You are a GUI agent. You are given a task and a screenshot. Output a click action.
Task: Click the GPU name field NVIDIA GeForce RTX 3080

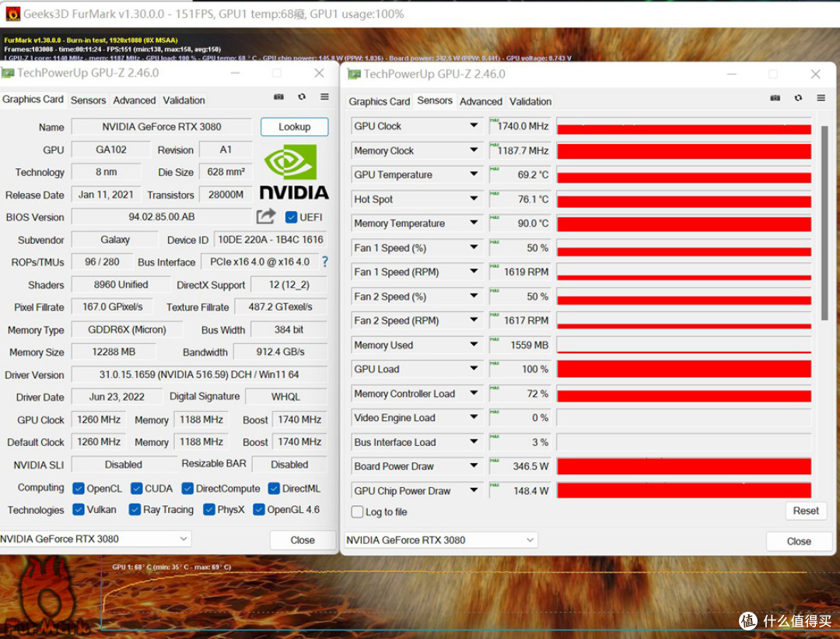tap(162, 127)
